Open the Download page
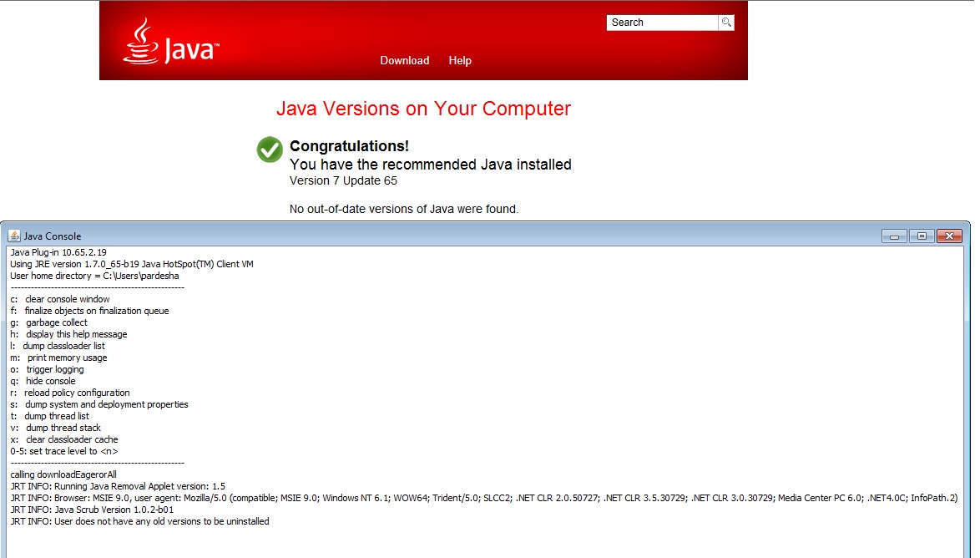980x558 pixels. 404,60
